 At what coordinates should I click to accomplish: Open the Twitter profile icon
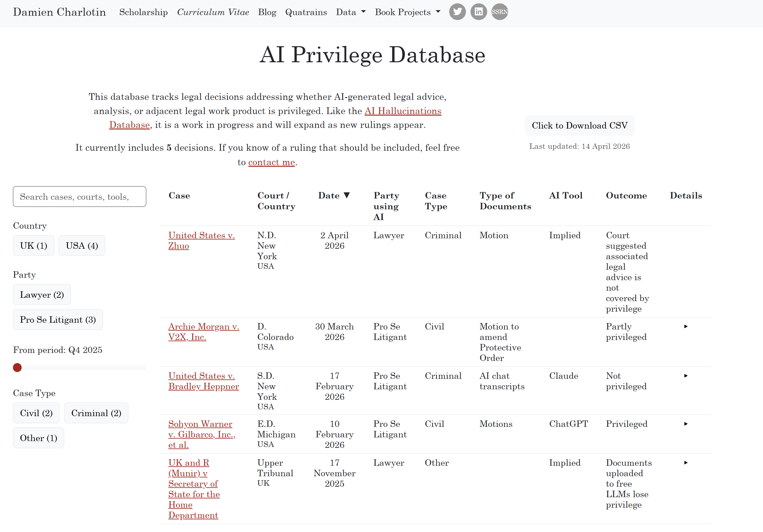[x=457, y=12]
